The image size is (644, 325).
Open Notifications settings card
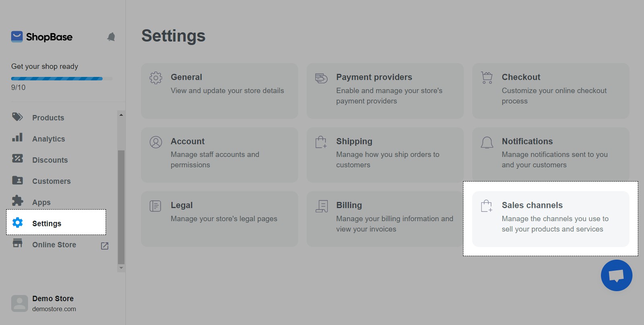pos(550,155)
